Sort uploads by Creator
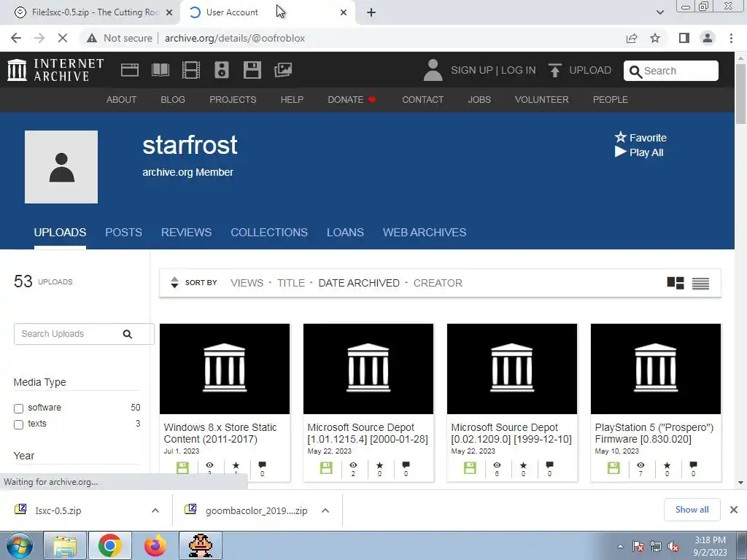 click(x=438, y=283)
